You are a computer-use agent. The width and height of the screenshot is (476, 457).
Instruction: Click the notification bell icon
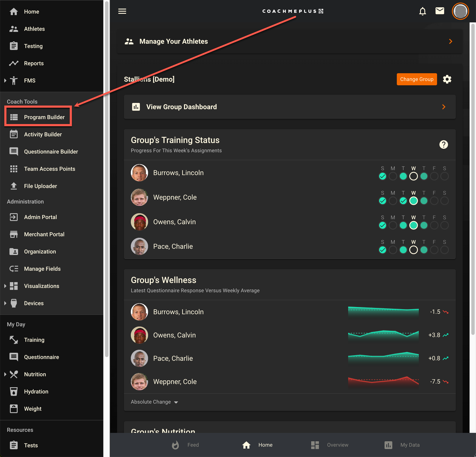pyautogui.click(x=422, y=11)
